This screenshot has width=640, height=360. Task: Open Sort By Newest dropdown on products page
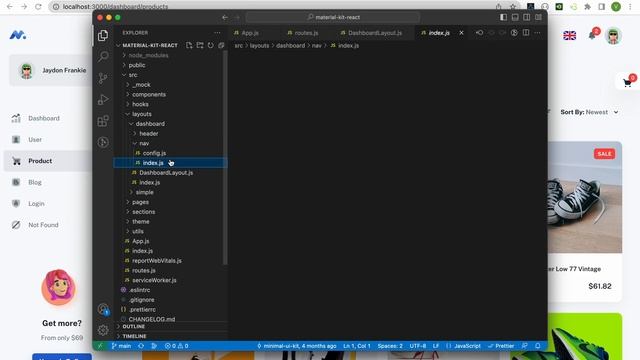(x=589, y=112)
